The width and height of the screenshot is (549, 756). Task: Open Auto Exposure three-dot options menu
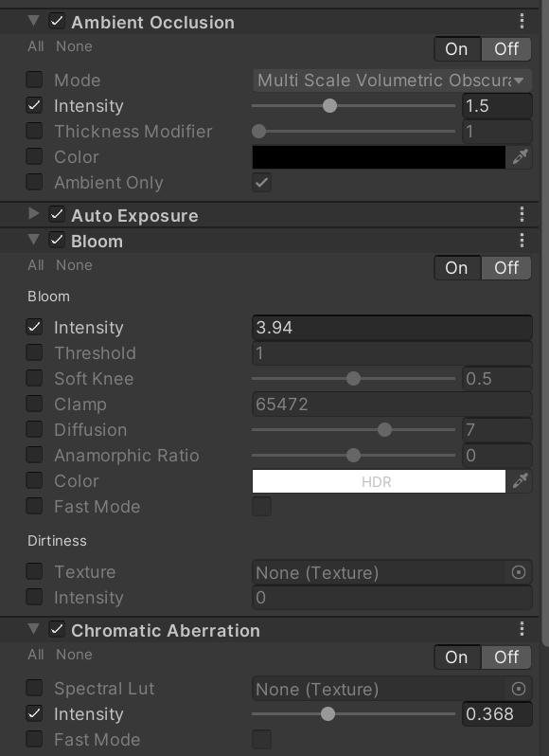(x=522, y=214)
